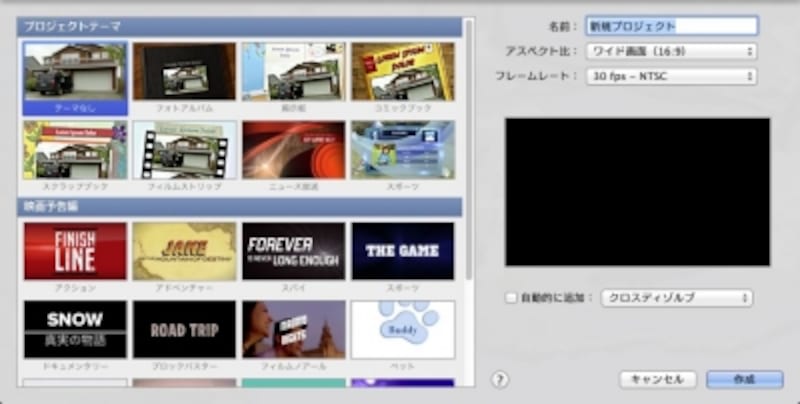Screen dimensions: 800x404
Task: Select the JAKE adventure trailer
Action: click(x=184, y=251)
